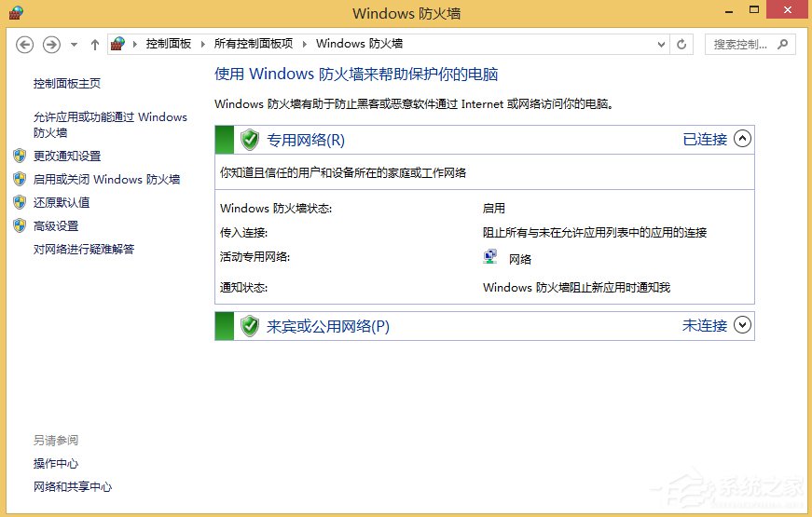
Task: Open the address bar history dropdown
Action: click(x=661, y=45)
